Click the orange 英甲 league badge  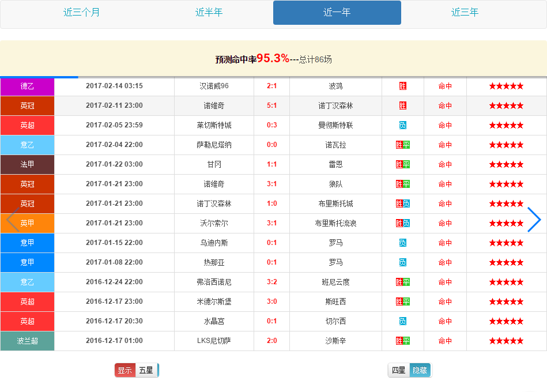click(x=27, y=223)
